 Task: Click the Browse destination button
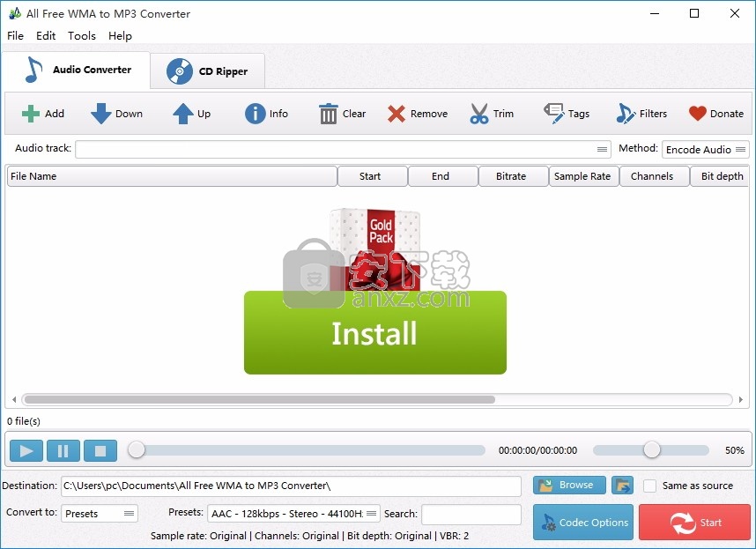click(x=569, y=485)
